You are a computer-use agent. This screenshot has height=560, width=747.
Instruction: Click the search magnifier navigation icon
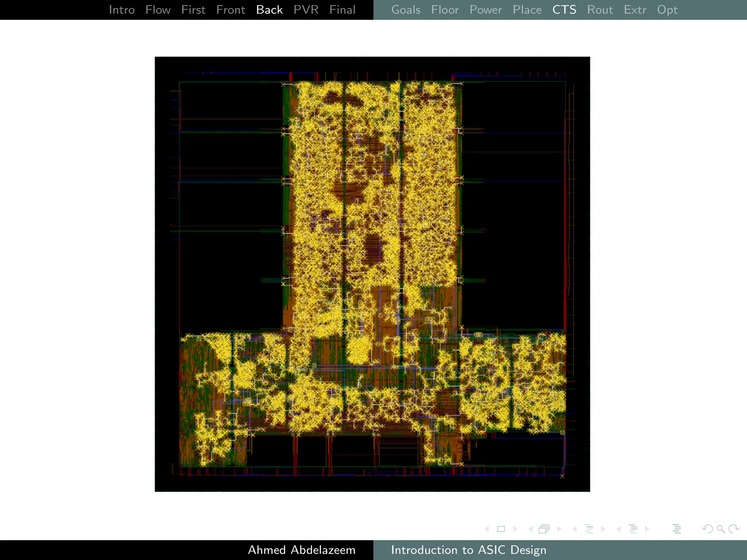click(x=720, y=529)
